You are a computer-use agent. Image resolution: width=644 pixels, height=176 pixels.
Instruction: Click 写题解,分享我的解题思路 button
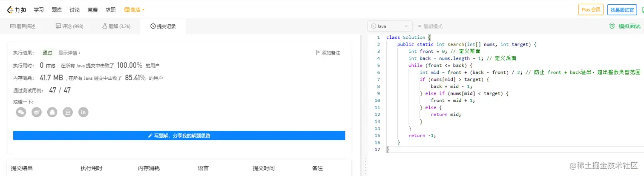coord(179,136)
